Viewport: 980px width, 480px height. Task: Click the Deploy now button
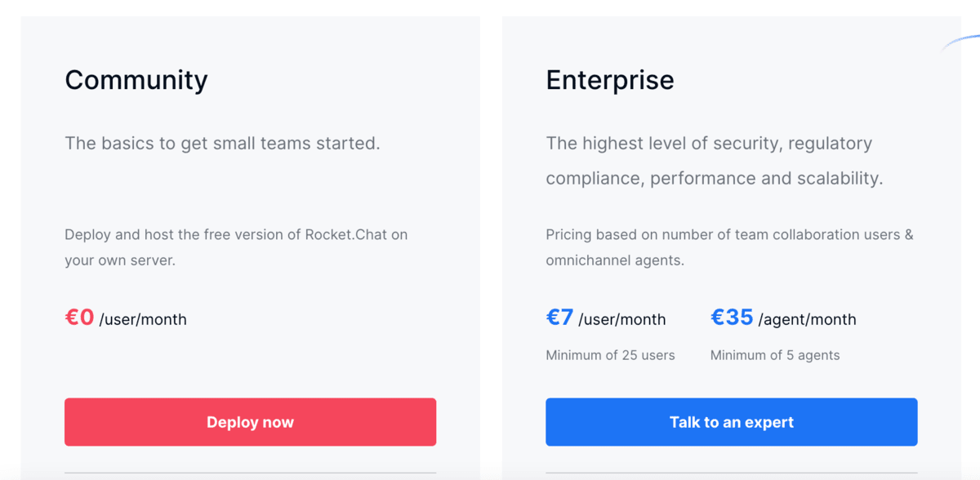tap(250, 422)
